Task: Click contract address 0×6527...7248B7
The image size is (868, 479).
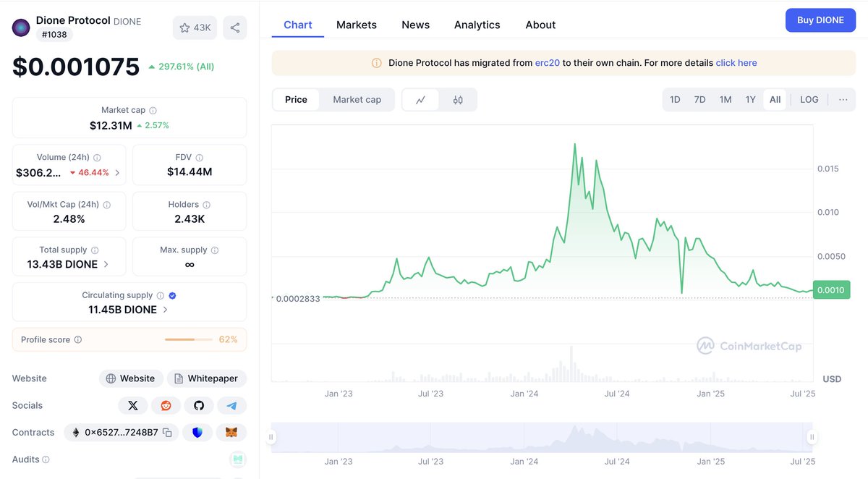Action: [x=121, y=433]
